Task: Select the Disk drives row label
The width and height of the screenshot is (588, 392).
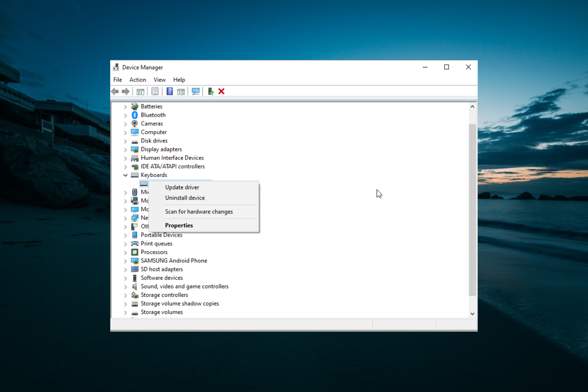Action: point(154,141)
